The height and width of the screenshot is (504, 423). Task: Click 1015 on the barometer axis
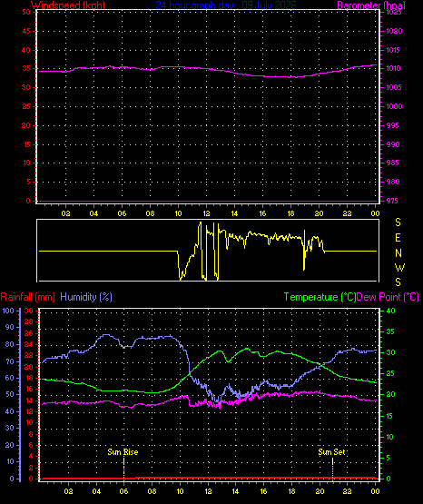393,50
